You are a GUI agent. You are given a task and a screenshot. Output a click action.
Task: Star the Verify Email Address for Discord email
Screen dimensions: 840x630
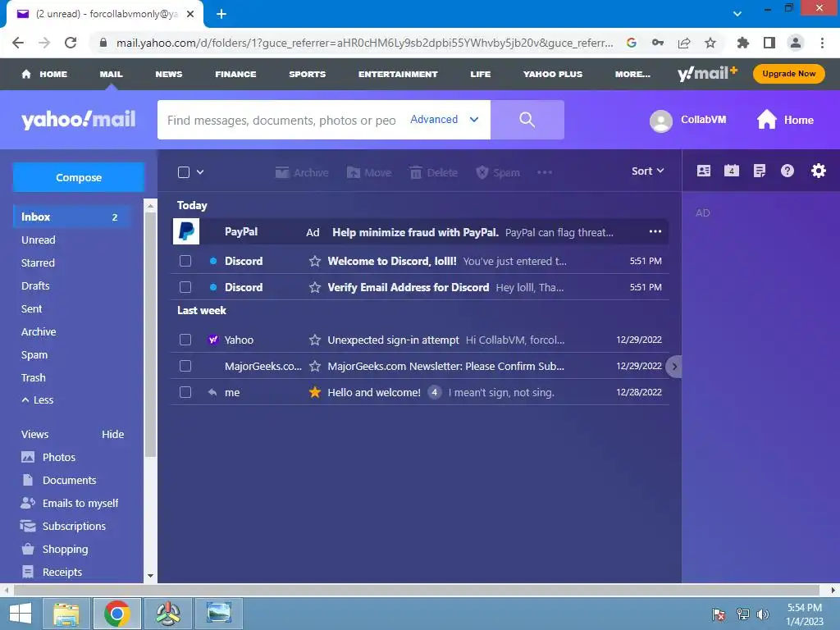315,288
